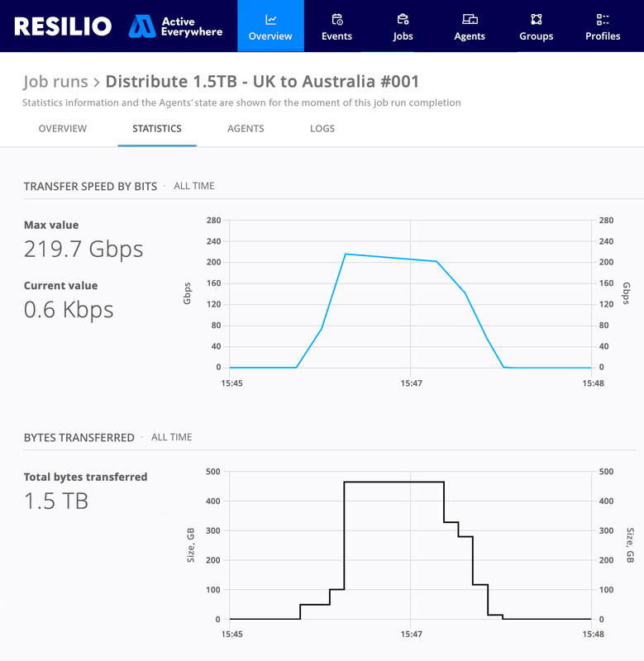Open All Time range for transfer speed
The height and width of the screenshot is (661, 644).
(x=194, y=186)
